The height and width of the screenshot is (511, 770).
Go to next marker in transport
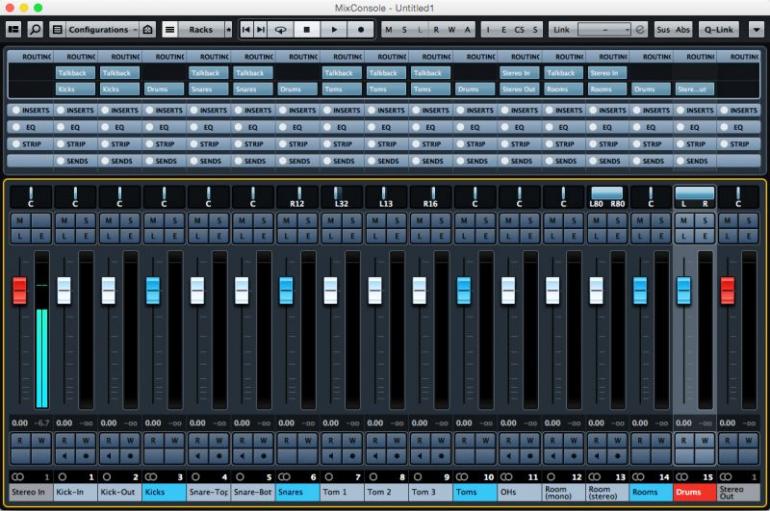tap(261, 29)
